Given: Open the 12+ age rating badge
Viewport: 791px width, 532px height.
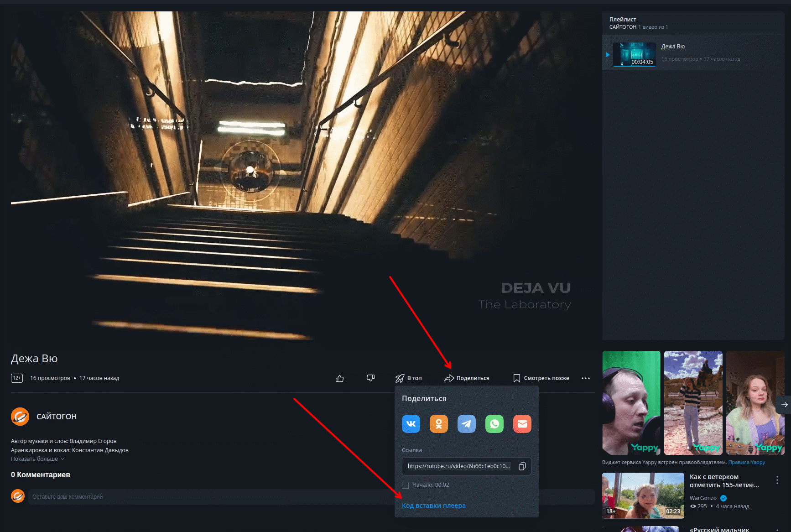Looking at the screenshot, I should (x=17, y=378).
